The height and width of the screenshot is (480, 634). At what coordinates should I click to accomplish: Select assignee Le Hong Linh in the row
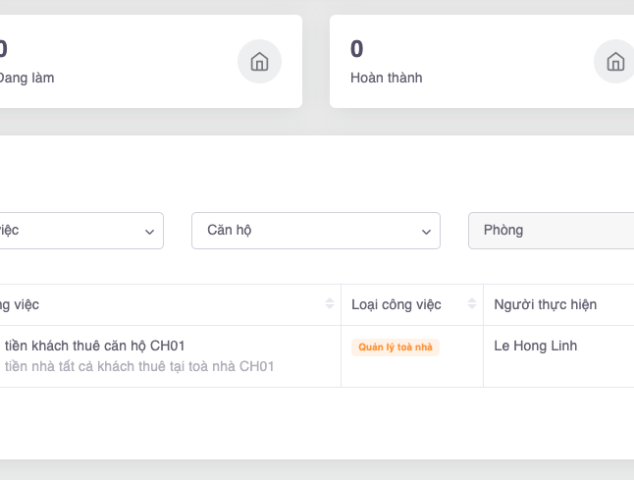pos(535,346)
